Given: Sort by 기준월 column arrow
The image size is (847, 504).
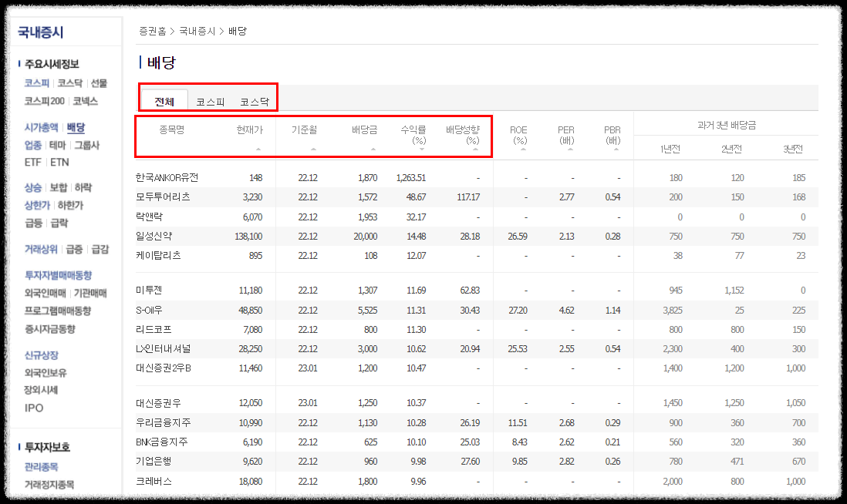Looking at the screenshot, I should point(313,149).
